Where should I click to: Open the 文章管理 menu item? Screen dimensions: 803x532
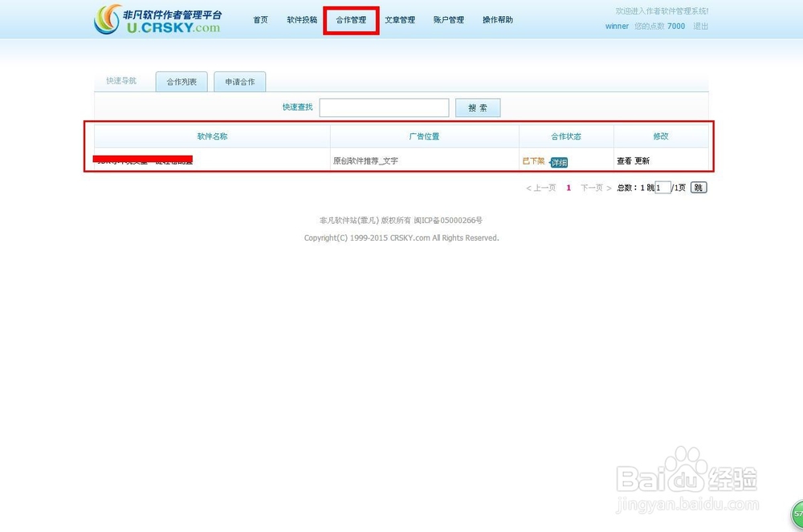click(399, 19)
